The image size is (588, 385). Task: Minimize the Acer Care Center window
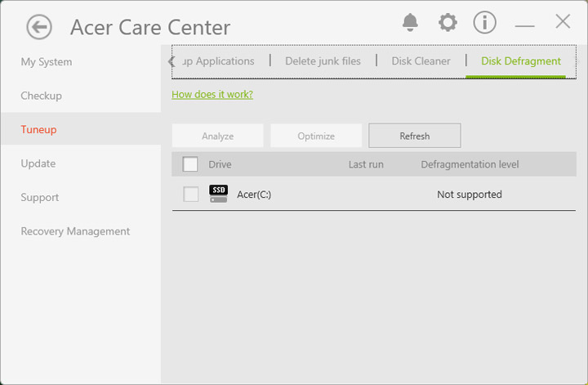click(524, 25)
